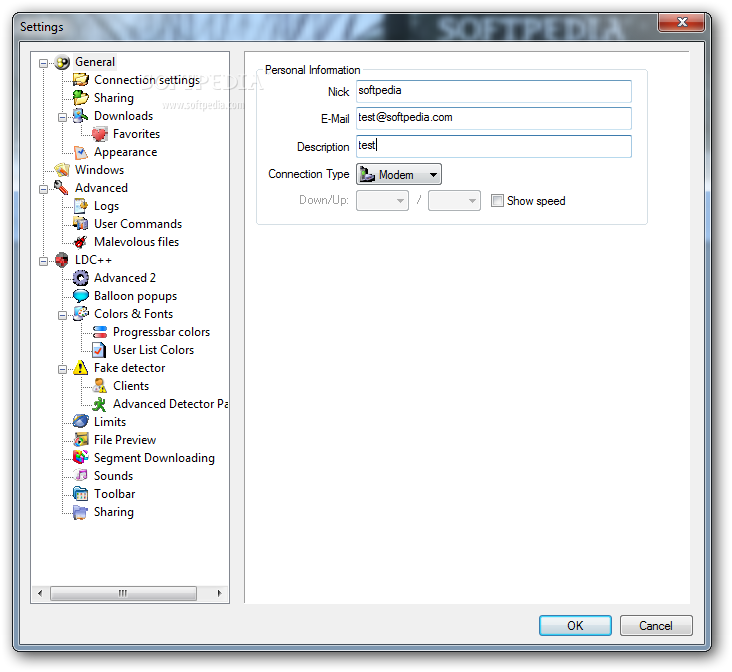This screenshot has height=672, width=732.
Task: Open the Up speed dropdown
Action: pos(454,201)
